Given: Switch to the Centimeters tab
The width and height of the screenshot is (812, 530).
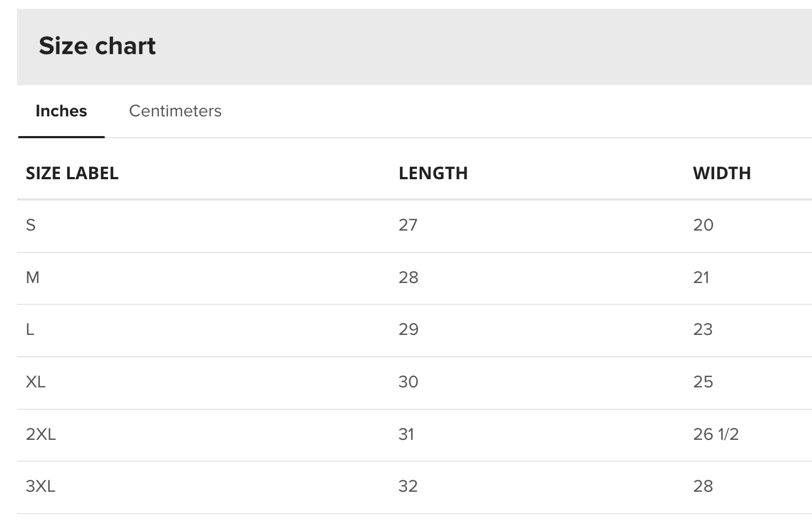Looking at the screenshot, I should tap(175, 111).
